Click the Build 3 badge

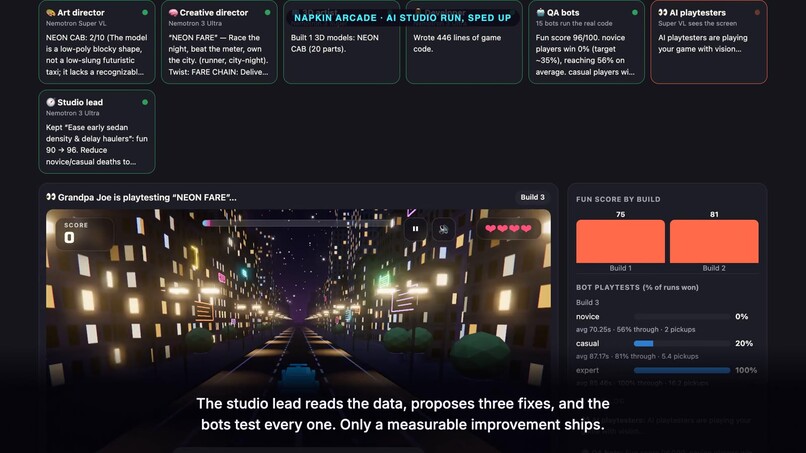532,197
